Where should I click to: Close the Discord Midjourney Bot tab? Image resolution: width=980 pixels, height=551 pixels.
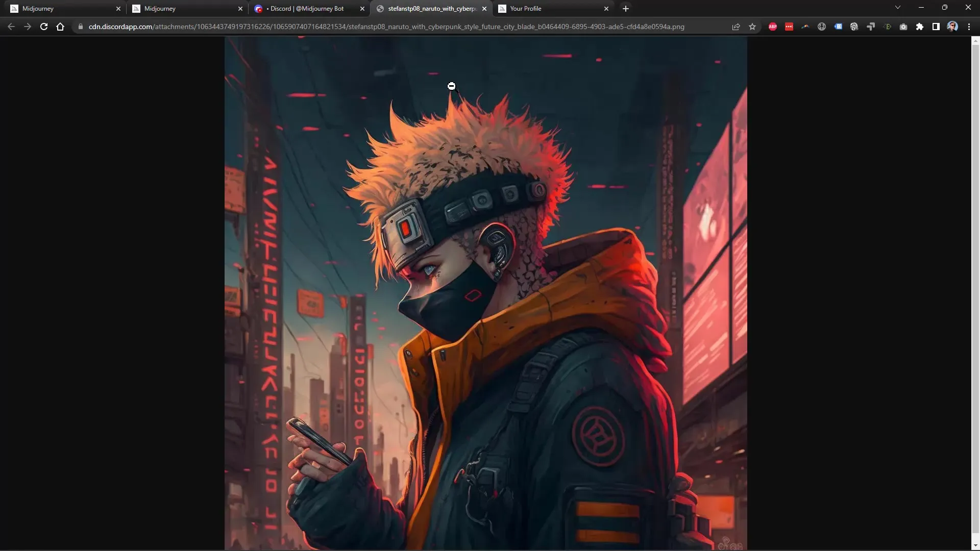[x=362, y=9]
